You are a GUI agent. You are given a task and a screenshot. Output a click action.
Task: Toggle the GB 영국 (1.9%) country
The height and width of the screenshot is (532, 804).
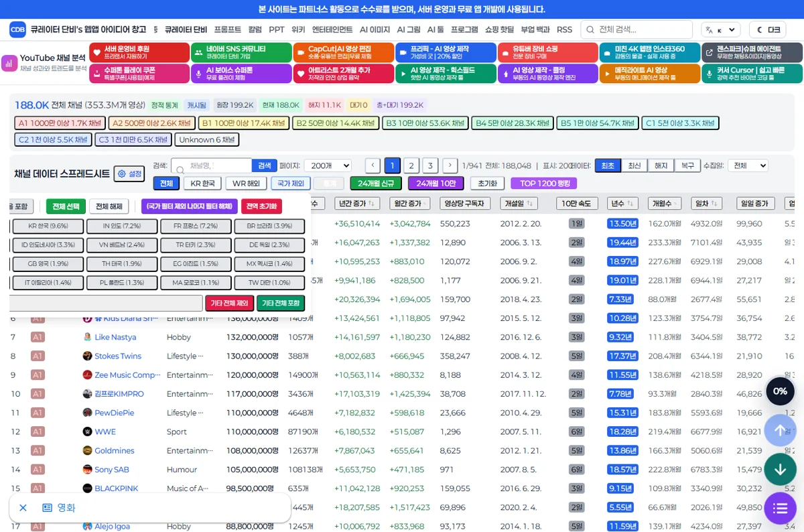(48, 264)
